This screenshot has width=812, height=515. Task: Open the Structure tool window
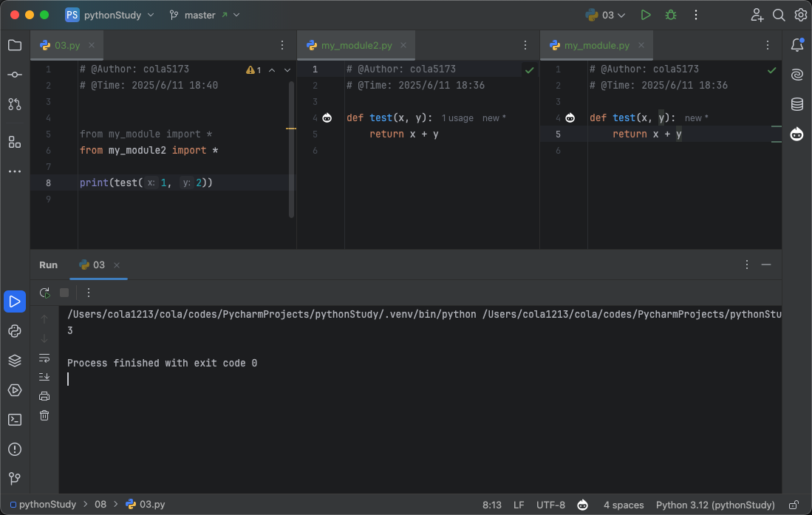tap(15, 142)
